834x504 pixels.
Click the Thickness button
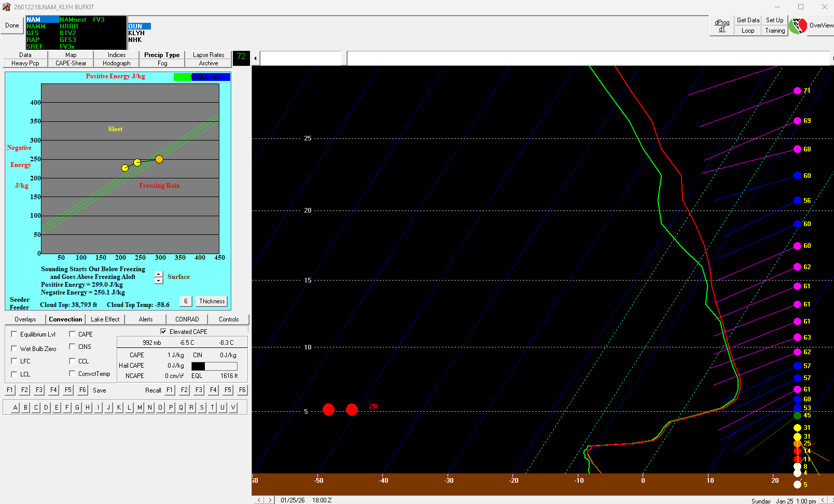point(212,301)
